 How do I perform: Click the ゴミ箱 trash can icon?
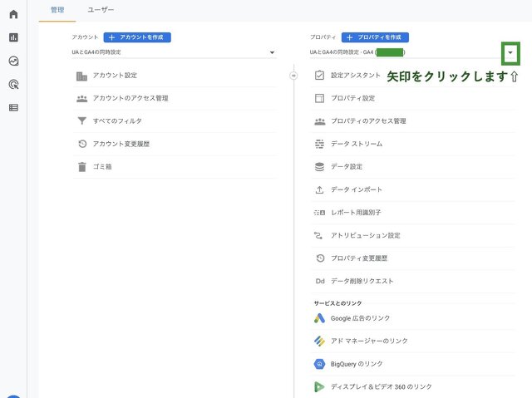pos(81,166)
